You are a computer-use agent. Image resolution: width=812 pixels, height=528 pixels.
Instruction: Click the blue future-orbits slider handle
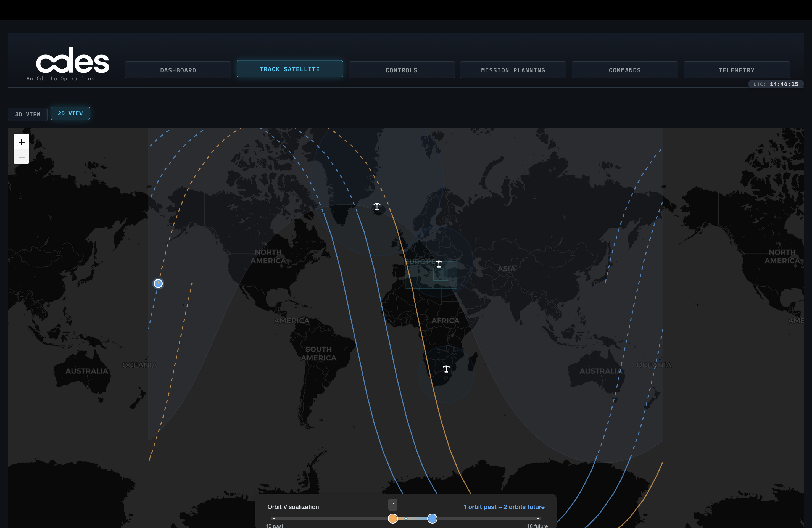[x=432, y=518]
